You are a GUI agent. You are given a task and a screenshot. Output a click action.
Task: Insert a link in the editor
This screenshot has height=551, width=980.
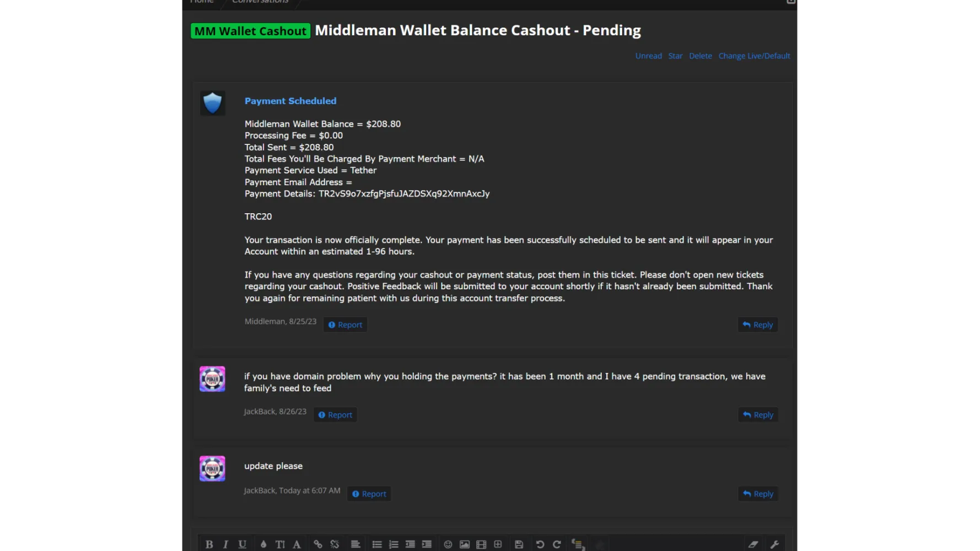click(x=318, y=544)
